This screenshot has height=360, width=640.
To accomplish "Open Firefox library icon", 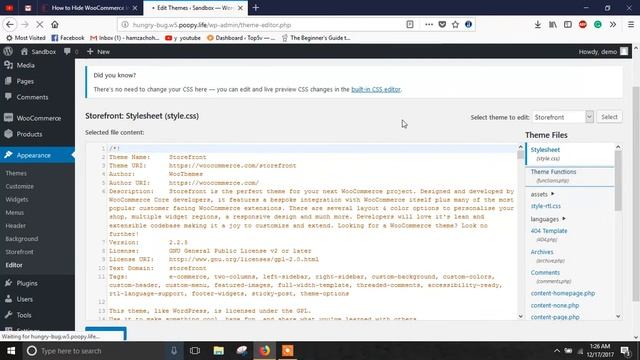I will (x=553, y=24).
